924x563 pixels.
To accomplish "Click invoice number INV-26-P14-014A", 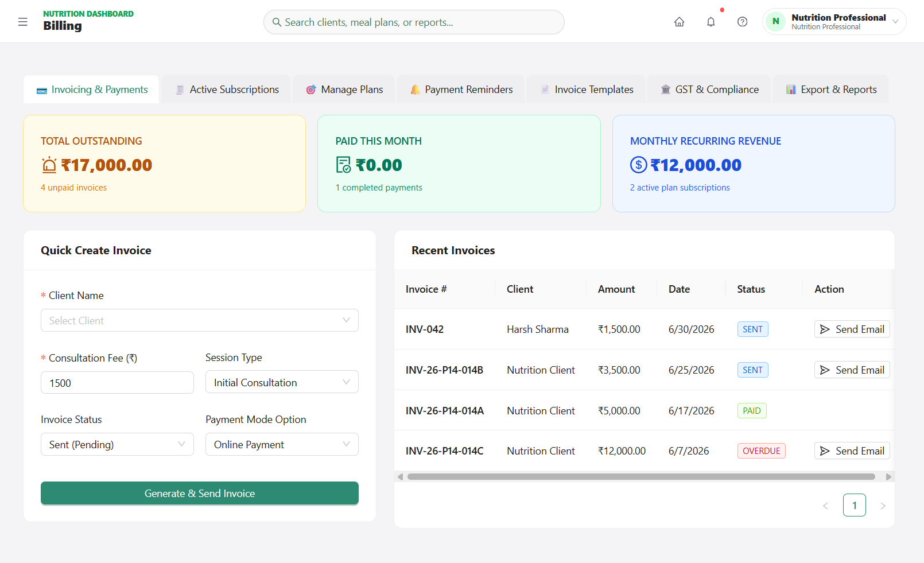I will point(445,411).
